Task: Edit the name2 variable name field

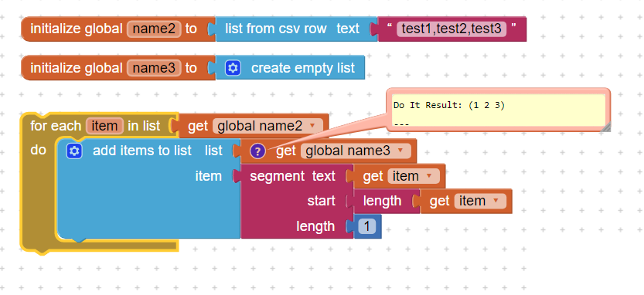Action: [x=154, y=29]
